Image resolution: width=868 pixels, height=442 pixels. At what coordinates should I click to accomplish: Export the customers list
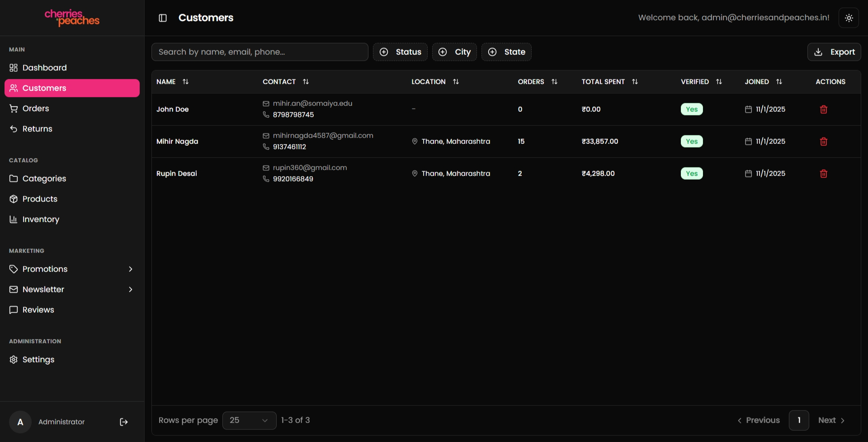click(x=834, y=52)
